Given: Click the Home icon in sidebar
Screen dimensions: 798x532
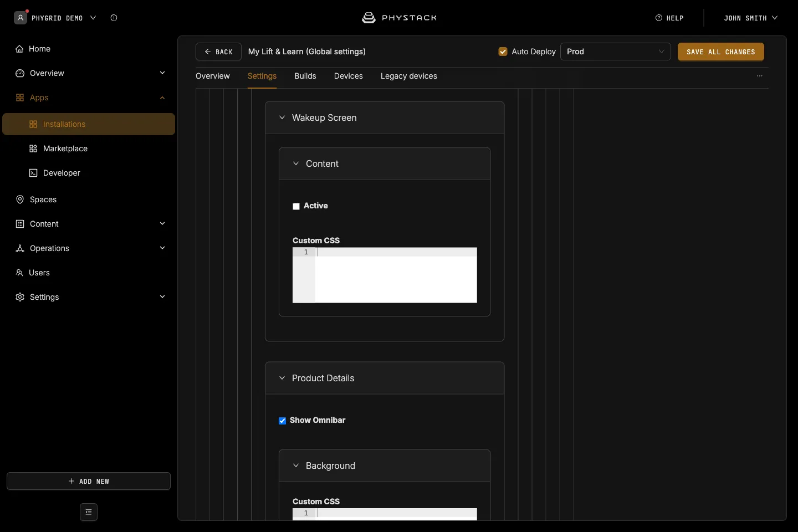Looking at the screenshot, I should (20, 49).
